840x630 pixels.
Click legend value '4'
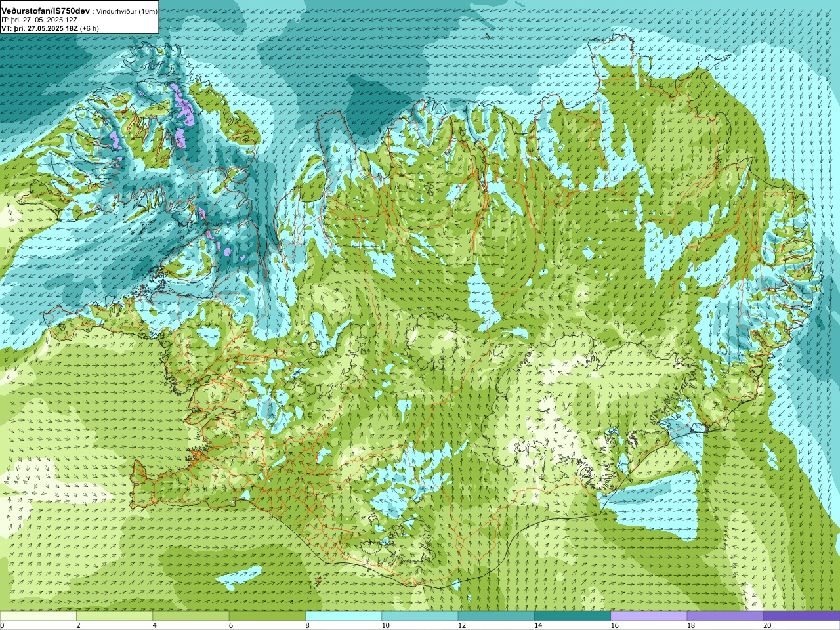154,625
